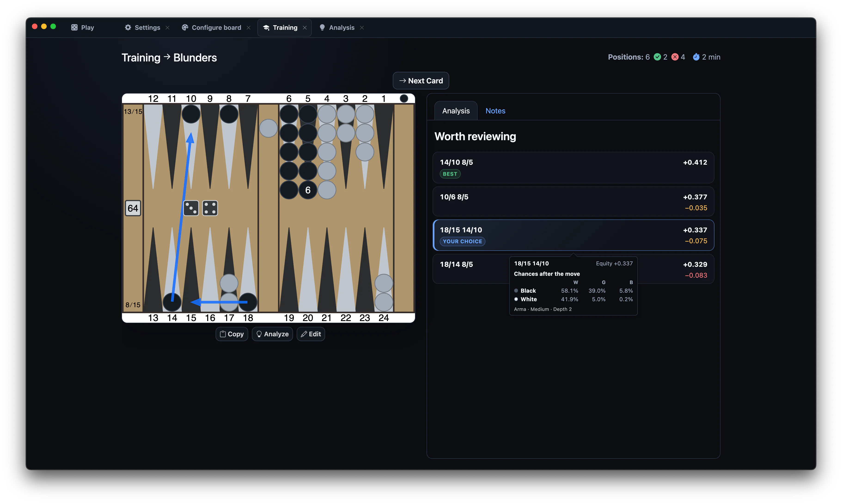Image resolution: width=842 pixels, height=504 pixels.
Task: Click the green correct-count checkmark icon
Action: 657,57
